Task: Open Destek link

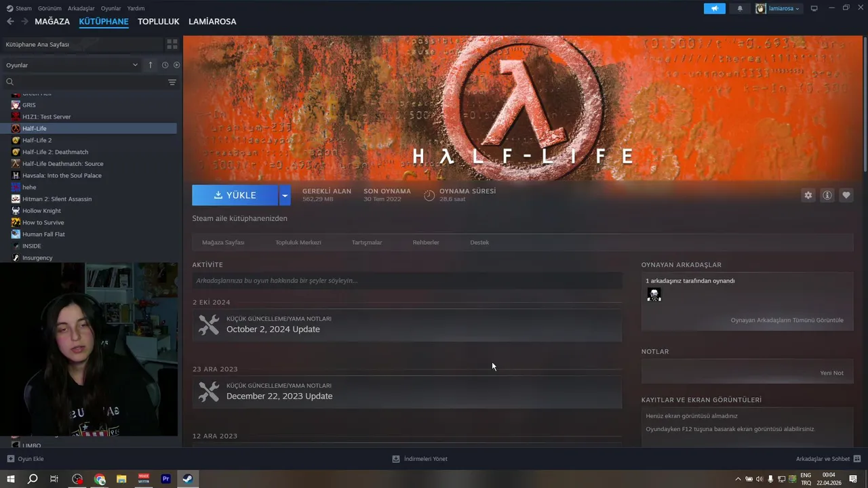Action: pyautogui.click(x=479, y=243)
